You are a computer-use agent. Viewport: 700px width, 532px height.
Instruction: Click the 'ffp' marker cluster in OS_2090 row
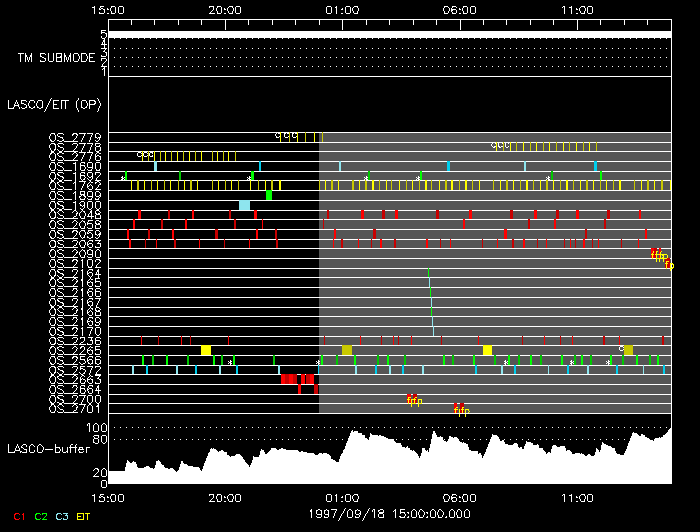[660, 256]
